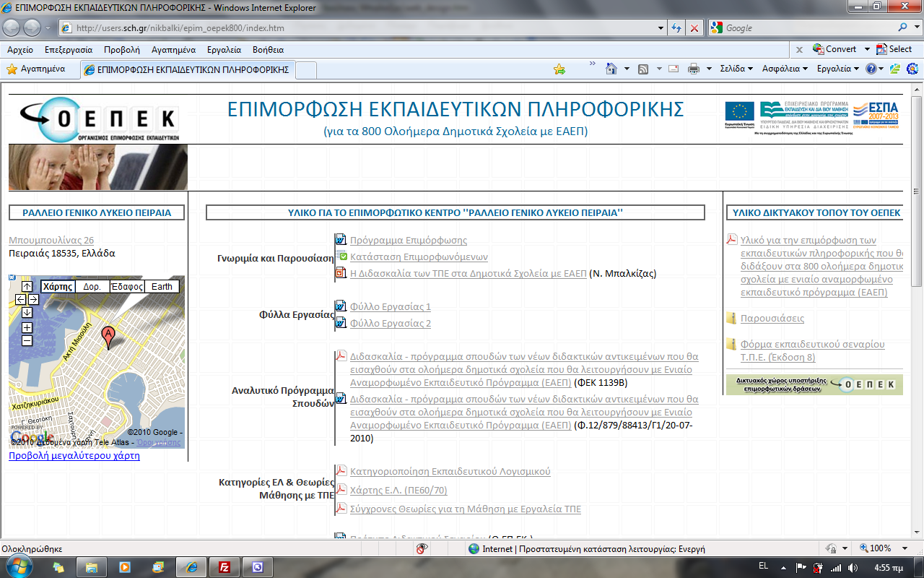Open the Προβολή menu
The height and width of the screenshot is (578, 924).
tap(122, 50)
